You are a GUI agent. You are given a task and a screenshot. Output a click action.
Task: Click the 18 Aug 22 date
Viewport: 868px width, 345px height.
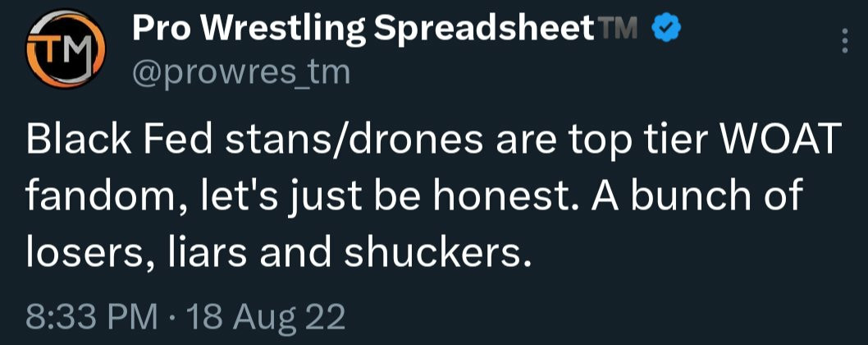266,319
